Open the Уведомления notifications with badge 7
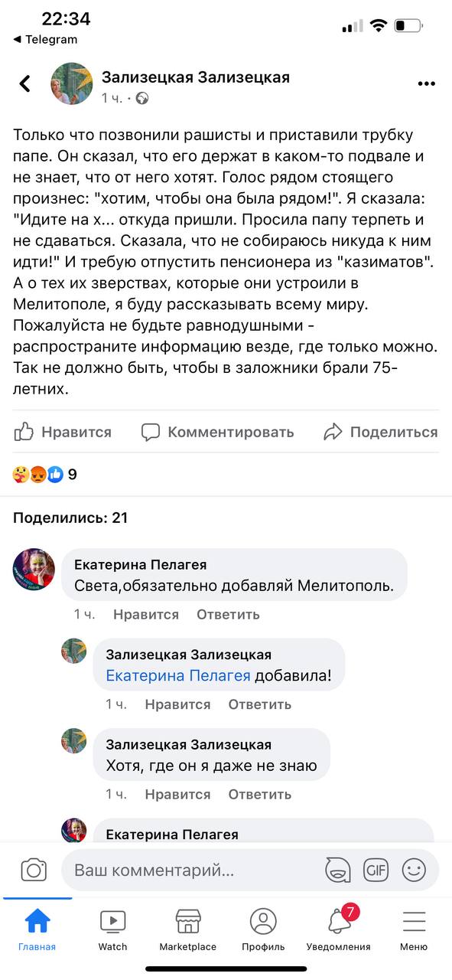The image size is (452, 980). click(338, 928)
